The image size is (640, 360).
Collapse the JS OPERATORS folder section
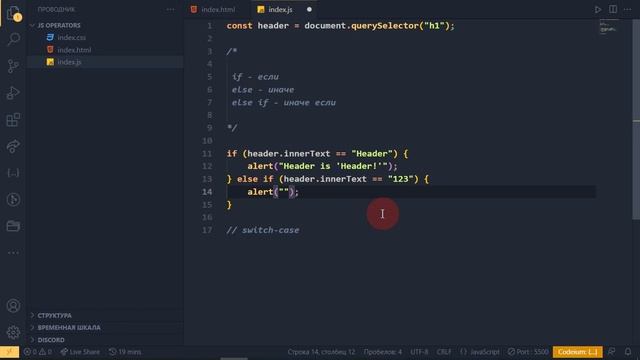(59, 25)
